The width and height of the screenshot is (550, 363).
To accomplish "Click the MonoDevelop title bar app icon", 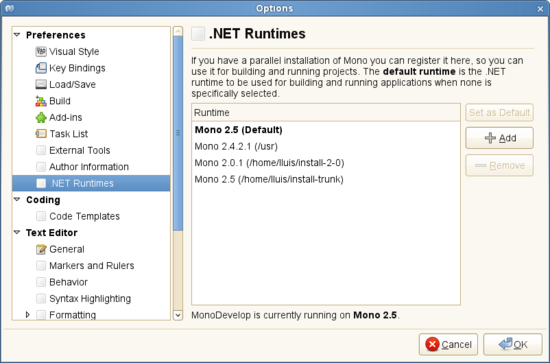I will click(9, 8).
